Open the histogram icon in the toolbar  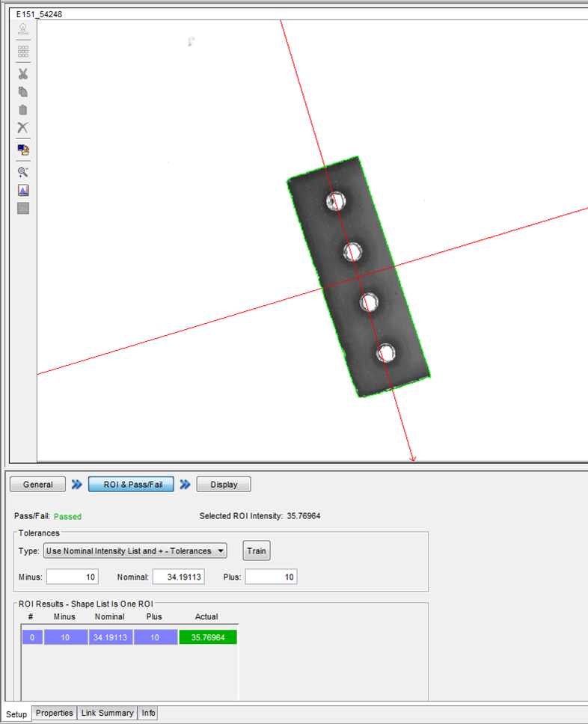pos(23,190)
